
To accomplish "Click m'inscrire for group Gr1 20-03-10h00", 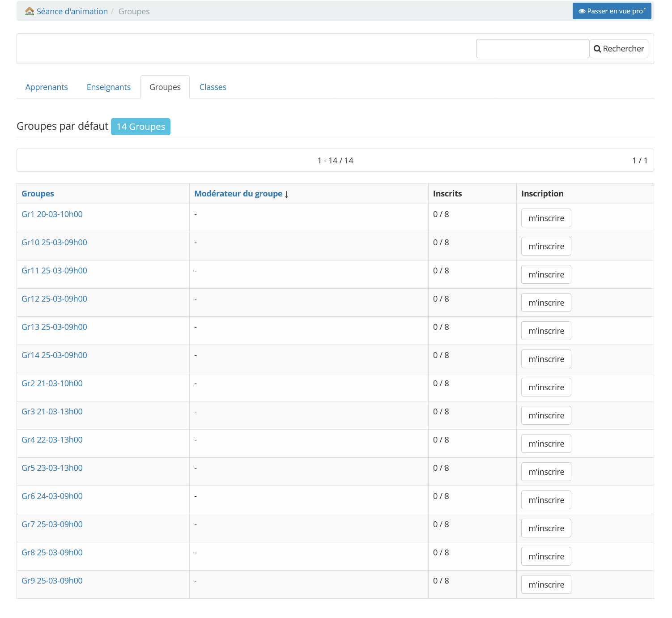I will click(546, 218).
